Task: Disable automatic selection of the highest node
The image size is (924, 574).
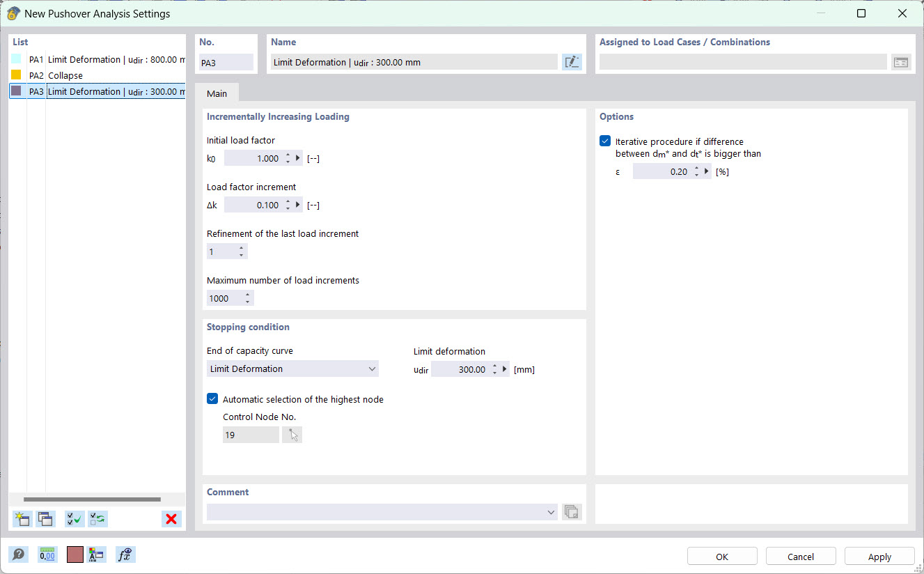Action: pyautogui.click(x=212, y=398)
